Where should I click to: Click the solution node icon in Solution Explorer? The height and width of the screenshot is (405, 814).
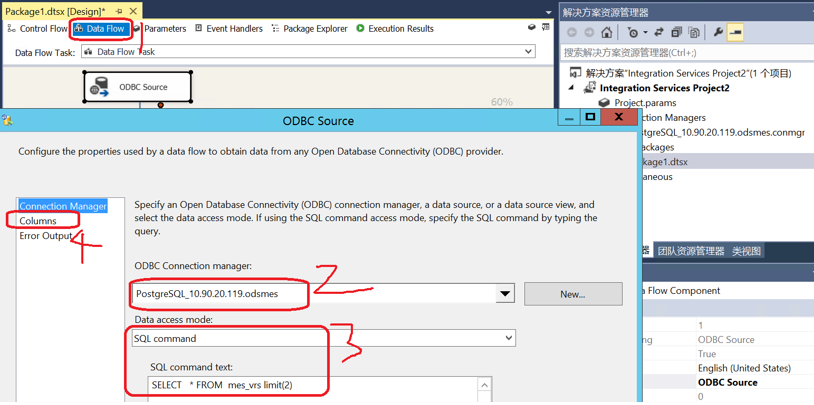pyautogui.click(x=575, y=73)
